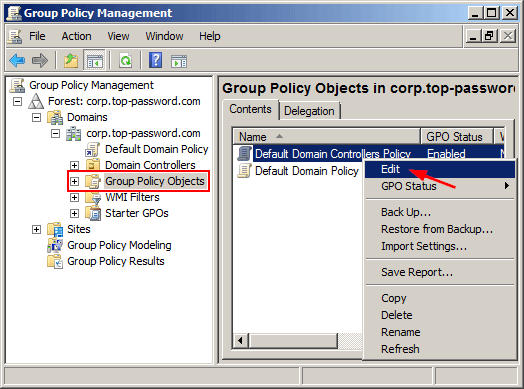Toggle the Show/Hide Action Pane icon

pos(179,61)
